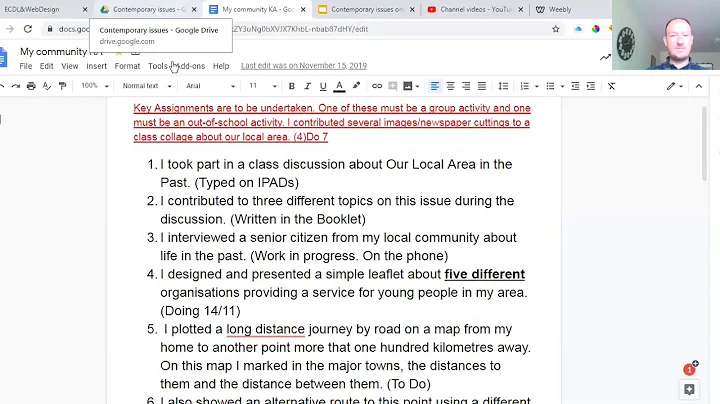Open line spacing options
The image size is (720, 404).
[503, 86]
